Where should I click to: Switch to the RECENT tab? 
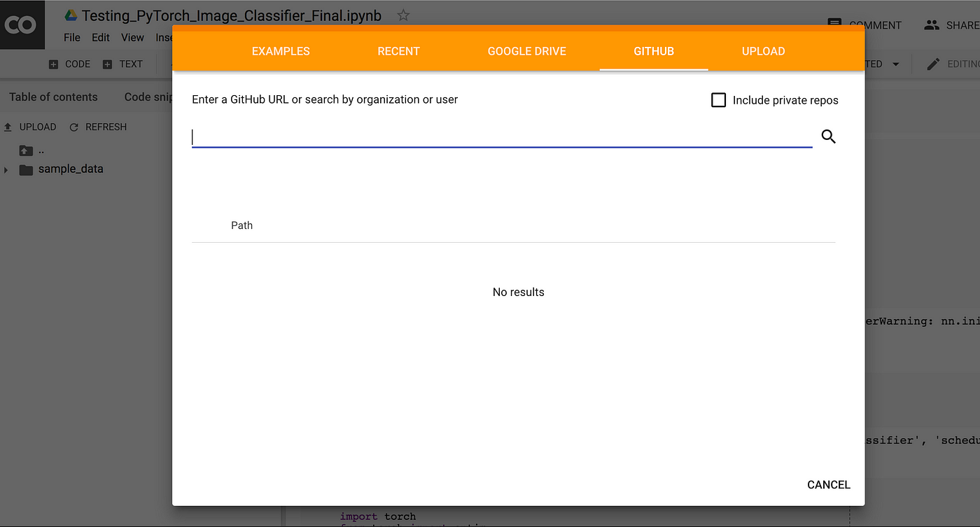click(398, 51)
